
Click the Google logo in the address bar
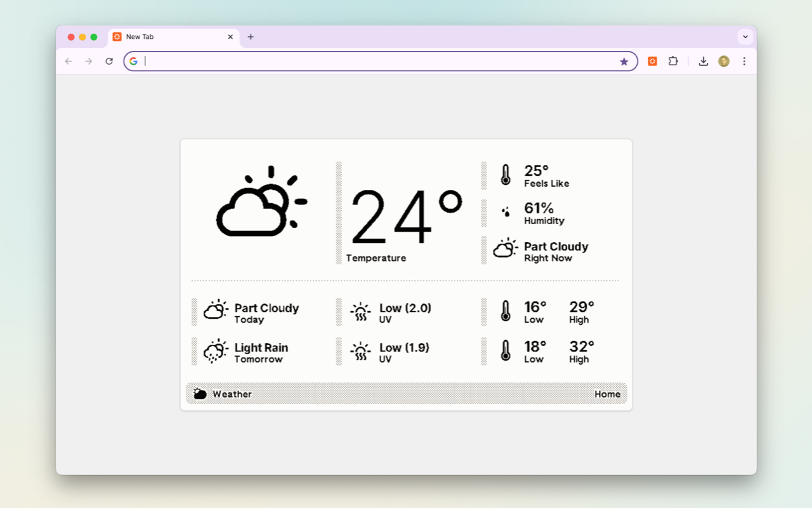click(x=134, y=61)
